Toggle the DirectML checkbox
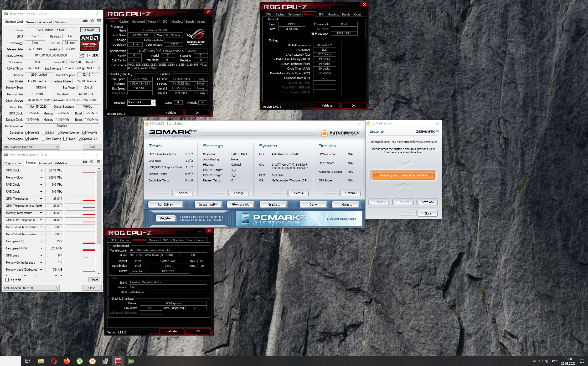This screenshot has width=588, height=366. pyautogui.click(x=84, y=133)
